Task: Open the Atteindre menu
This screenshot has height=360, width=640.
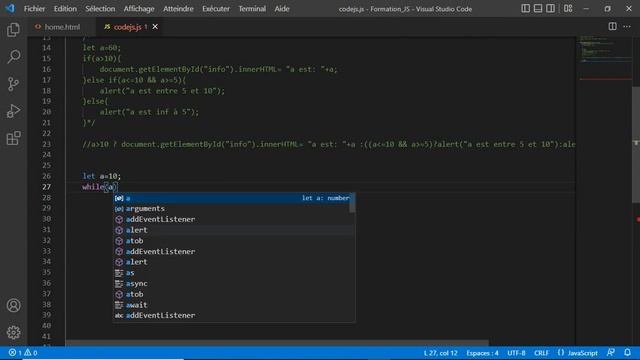Action: pos(178,9)
